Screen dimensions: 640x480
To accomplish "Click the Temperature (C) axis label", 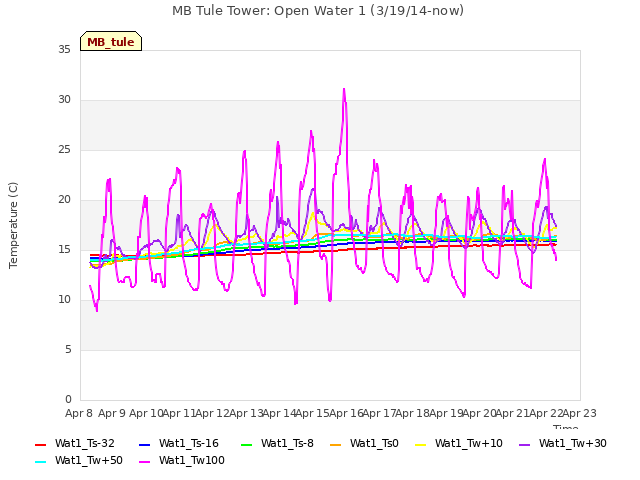I will point(13,225).
